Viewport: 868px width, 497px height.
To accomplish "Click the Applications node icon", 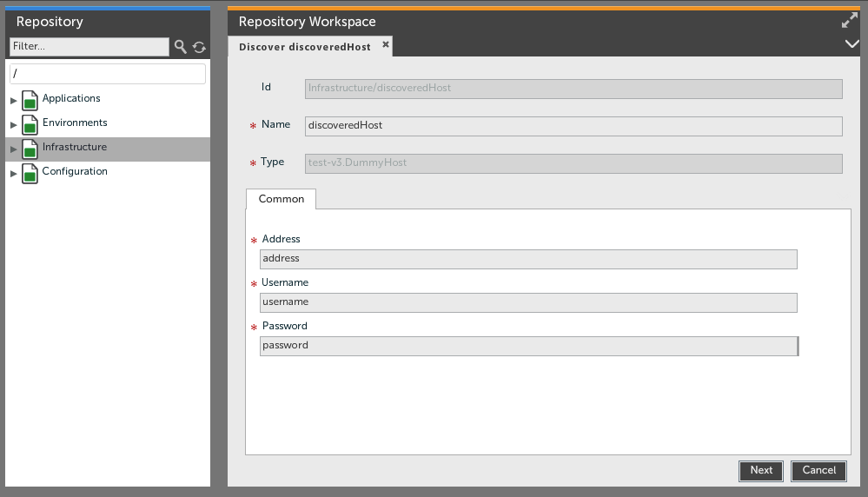I will [x=30, y=100].
